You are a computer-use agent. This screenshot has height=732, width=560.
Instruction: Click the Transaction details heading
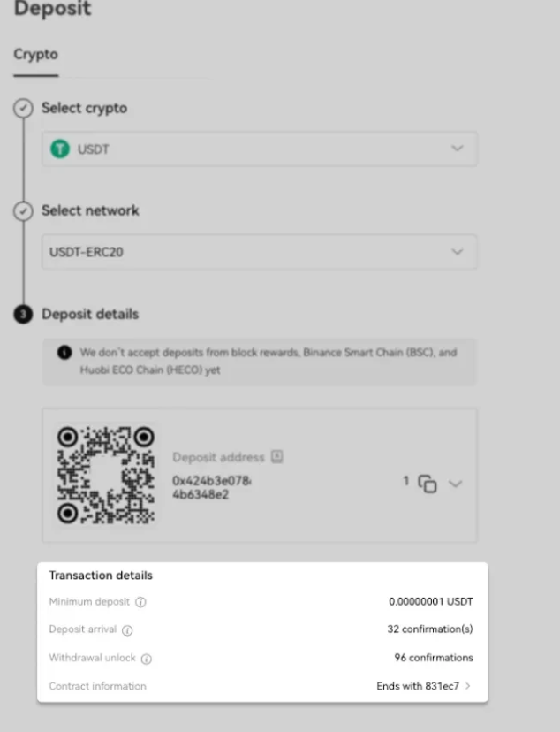(101, 576)
